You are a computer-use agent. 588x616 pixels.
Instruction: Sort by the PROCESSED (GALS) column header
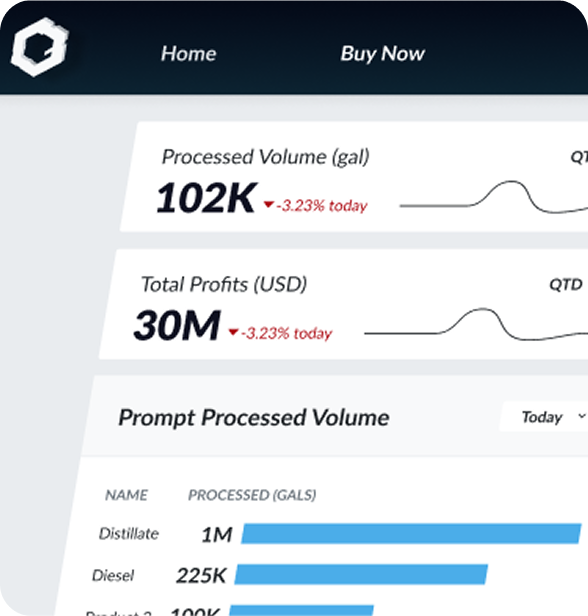[x=252, y=495]
